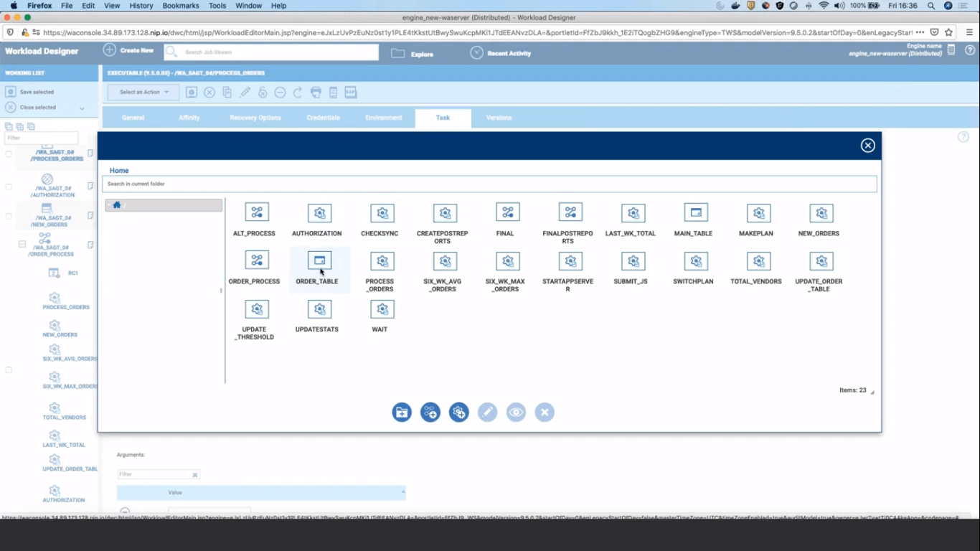The image size is (980, 551).
Task: Expand the home root folder tree node
Action: point(109,205)
